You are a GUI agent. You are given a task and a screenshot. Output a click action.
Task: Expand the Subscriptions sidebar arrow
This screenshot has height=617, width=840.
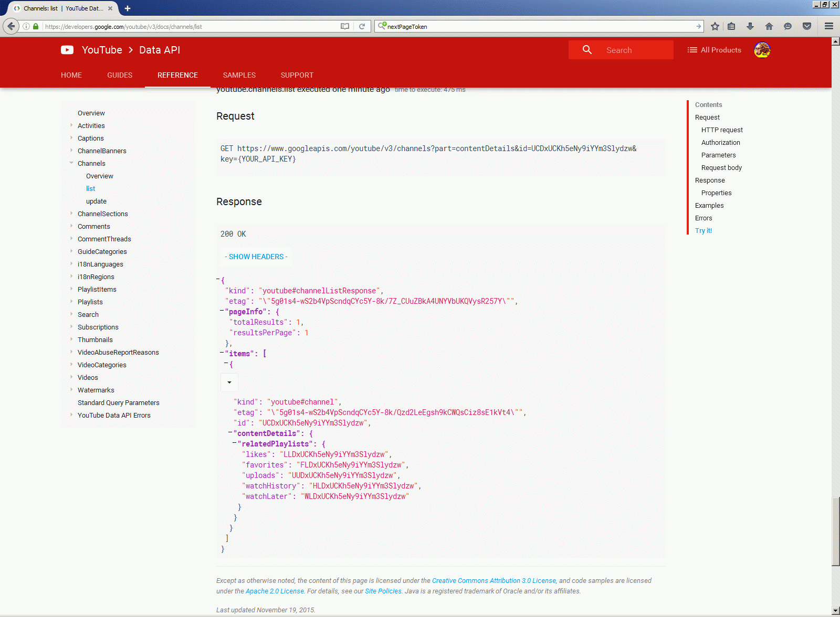tap(71, 326)
